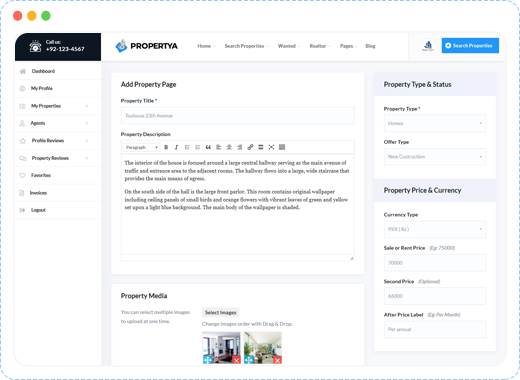Insert numbered list in description editor
The image size is (520, 380).
tap(197, 147)
